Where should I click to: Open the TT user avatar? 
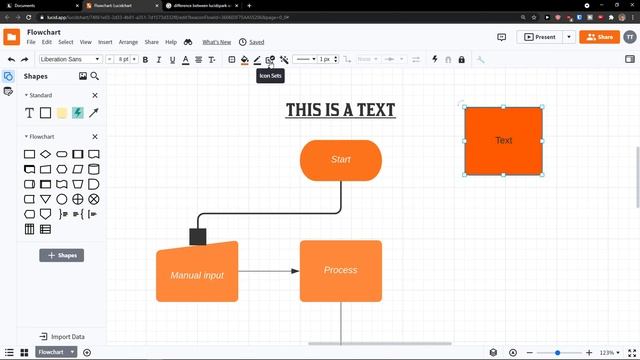pyautogui.click(x=630, y=37)
